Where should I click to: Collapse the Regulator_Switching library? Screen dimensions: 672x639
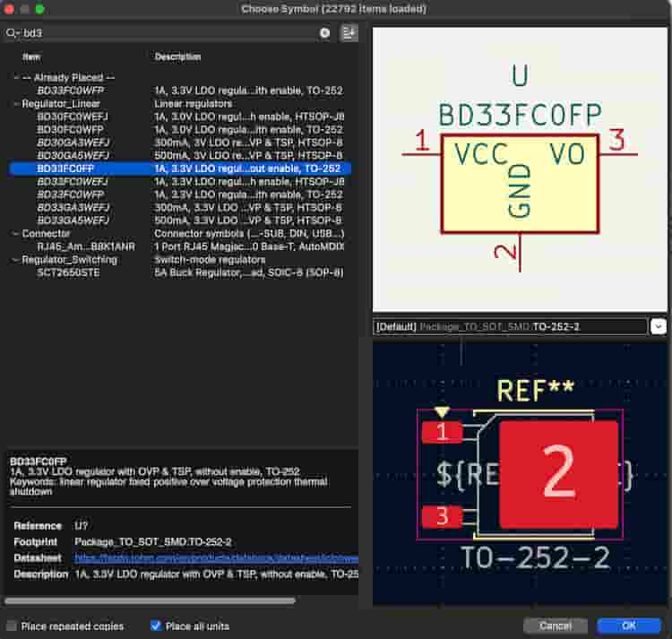coord(16,260)
